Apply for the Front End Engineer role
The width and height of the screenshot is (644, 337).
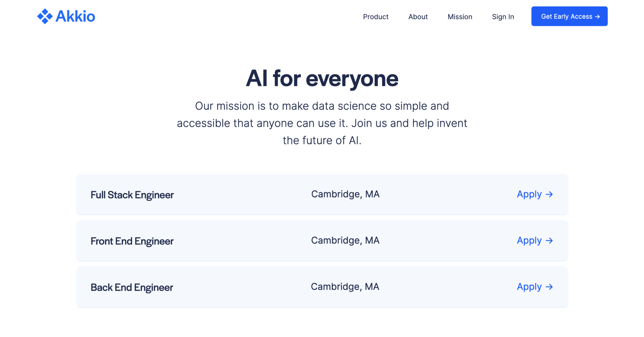[528, 241]
